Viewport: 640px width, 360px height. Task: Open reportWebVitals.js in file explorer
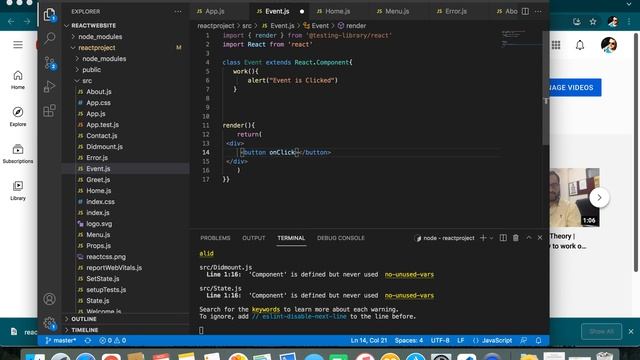click(114, 268)
